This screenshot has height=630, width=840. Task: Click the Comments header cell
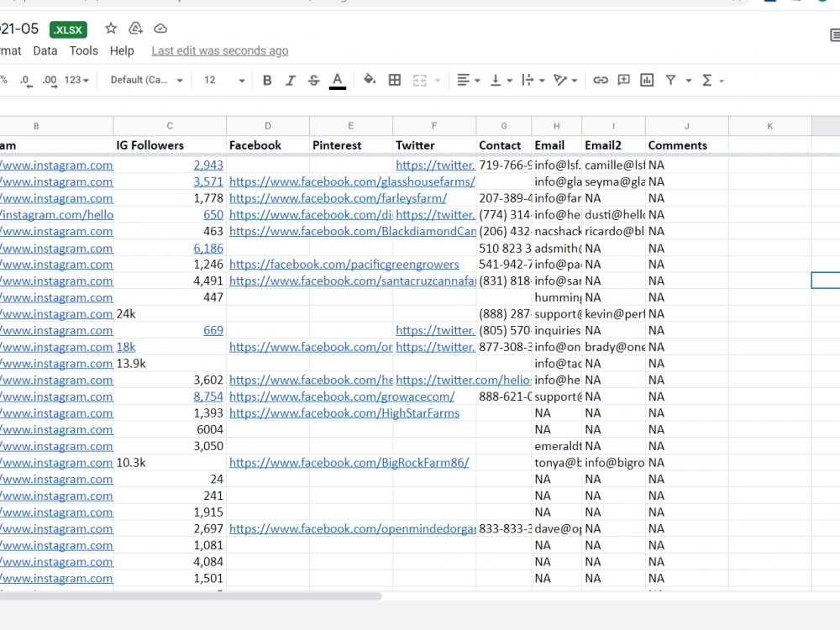coord(687,145)
